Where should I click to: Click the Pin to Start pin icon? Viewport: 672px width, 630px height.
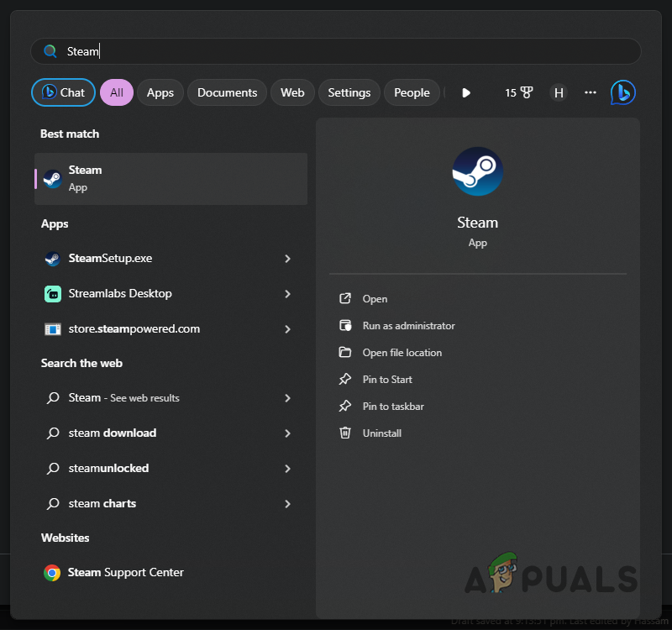click(345, 380)
